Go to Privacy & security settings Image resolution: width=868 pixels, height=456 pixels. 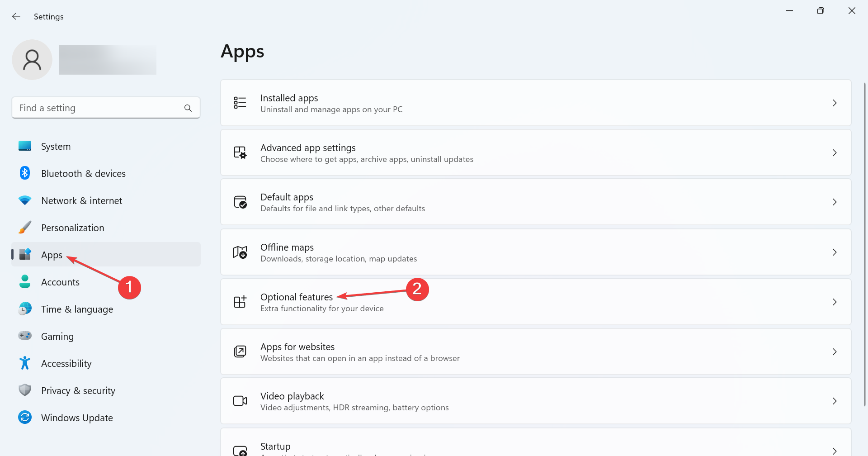[78, 391]
